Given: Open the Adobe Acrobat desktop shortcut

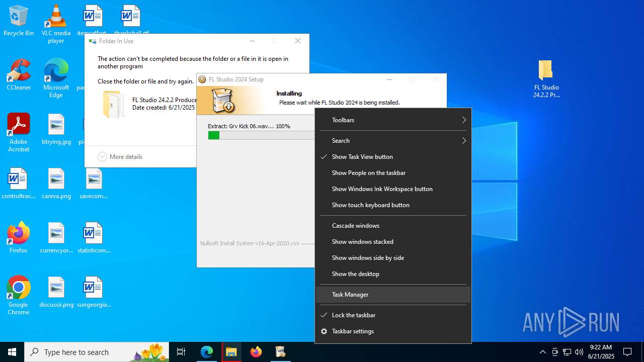Looking at the screenshot, I should 19,133.
